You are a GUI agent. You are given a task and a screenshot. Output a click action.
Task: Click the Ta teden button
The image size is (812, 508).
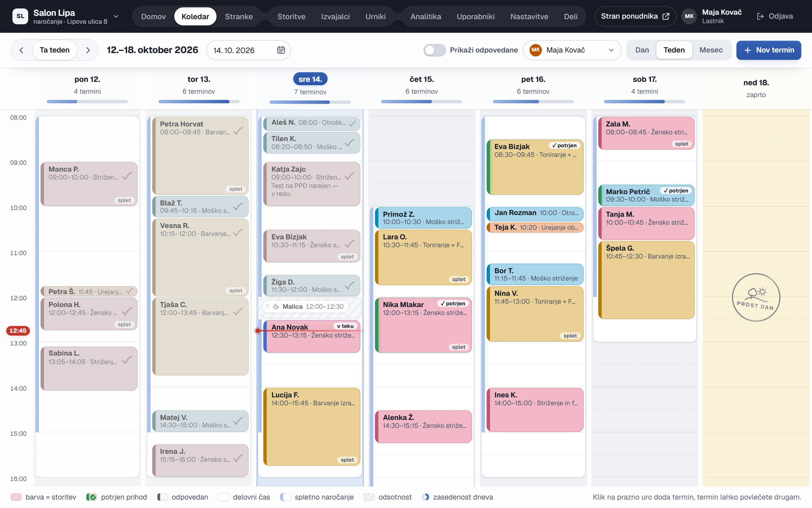(x=54, y=50)
